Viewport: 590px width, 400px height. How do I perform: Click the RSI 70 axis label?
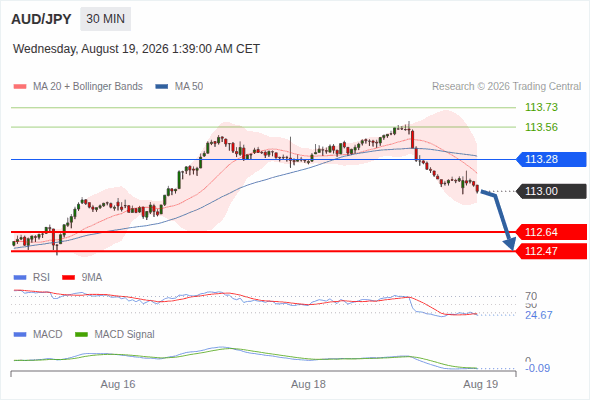coord(531,296)
